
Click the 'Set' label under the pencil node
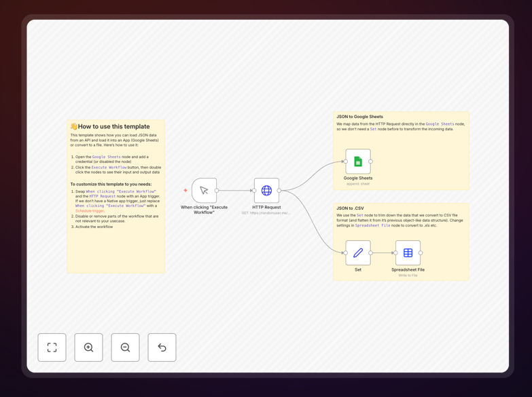pos(358,270)
